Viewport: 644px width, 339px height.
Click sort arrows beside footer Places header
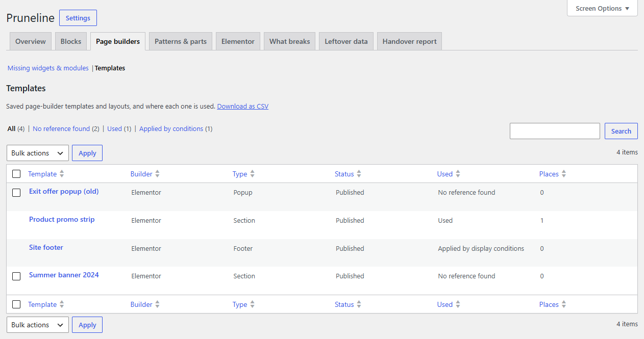click(564, 304)
